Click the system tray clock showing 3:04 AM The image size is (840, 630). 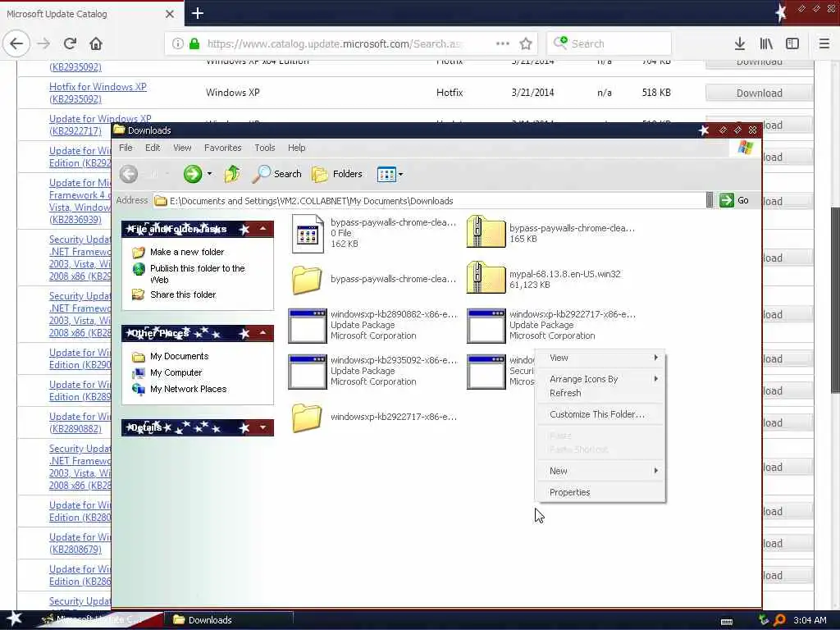810,620
